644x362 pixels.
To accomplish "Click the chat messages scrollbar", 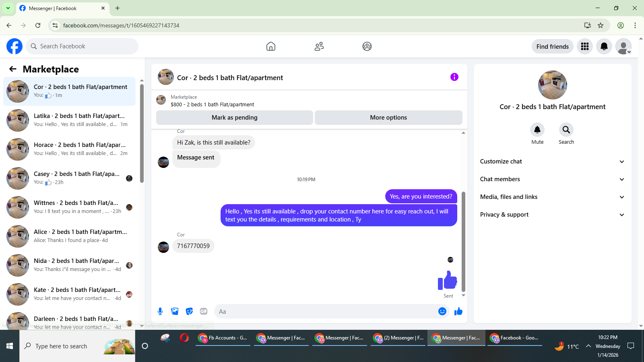I will (x=463, y=242).
